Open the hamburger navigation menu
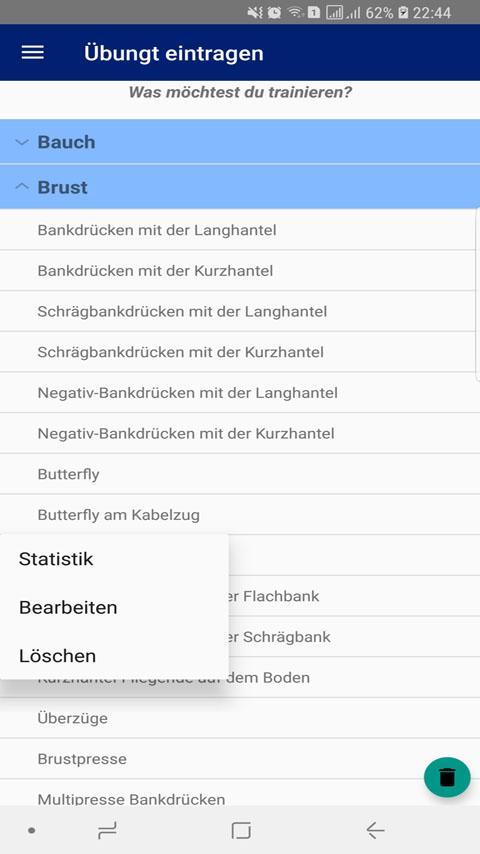This screenshot has height=854, width=480. (33, 53)
